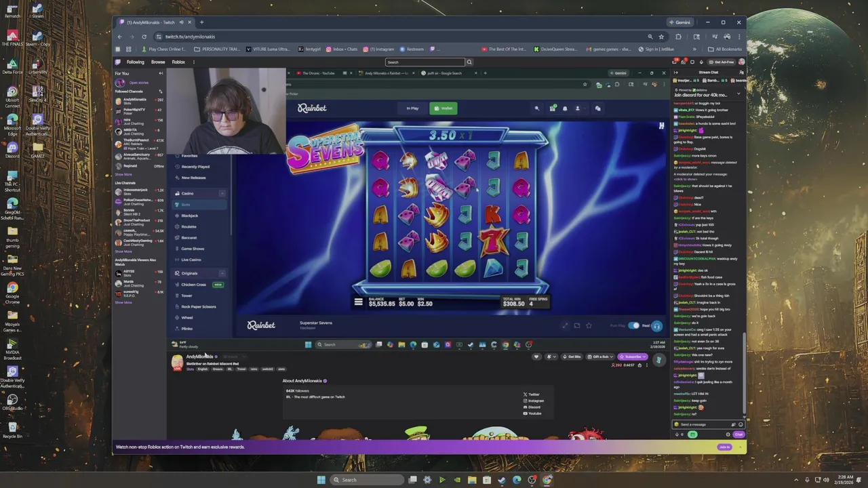
Task: Open All Bookmarks folder
Action: click(725, 49)
